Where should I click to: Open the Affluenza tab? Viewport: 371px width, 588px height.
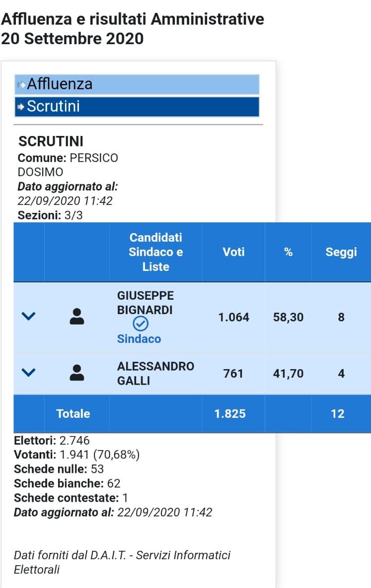click(x=137, y=84)
